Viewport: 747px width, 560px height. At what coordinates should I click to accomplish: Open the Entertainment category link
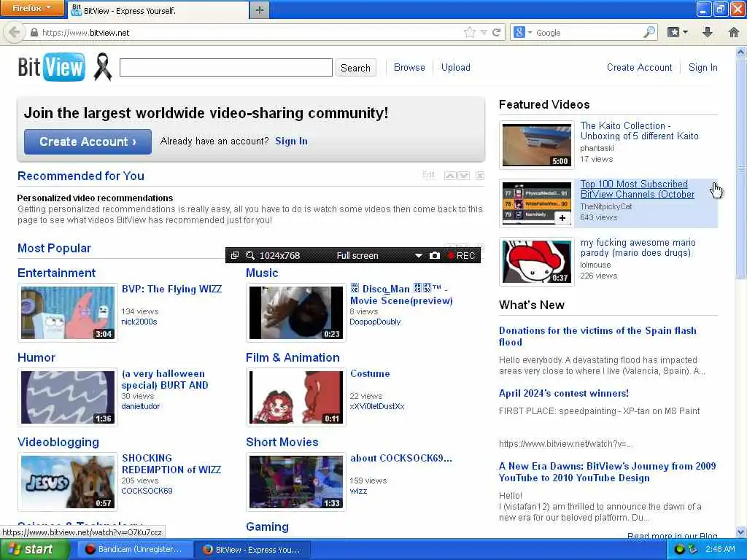click(x=56, y=273)
